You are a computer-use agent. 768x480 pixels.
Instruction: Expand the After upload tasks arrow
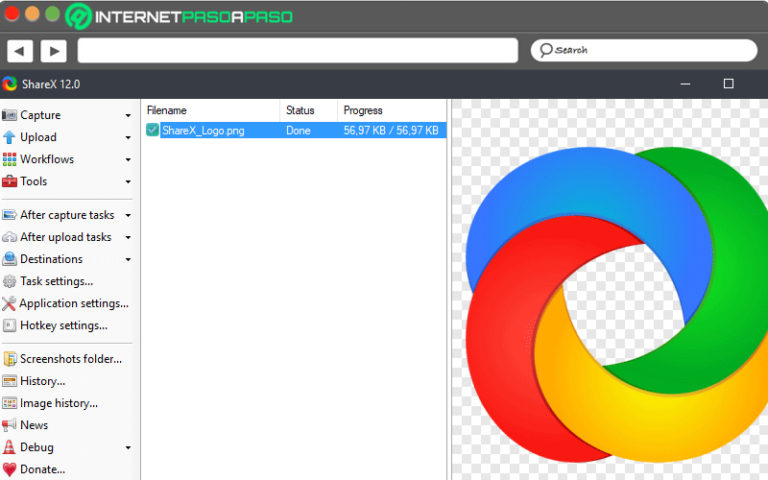pos(128,238)
